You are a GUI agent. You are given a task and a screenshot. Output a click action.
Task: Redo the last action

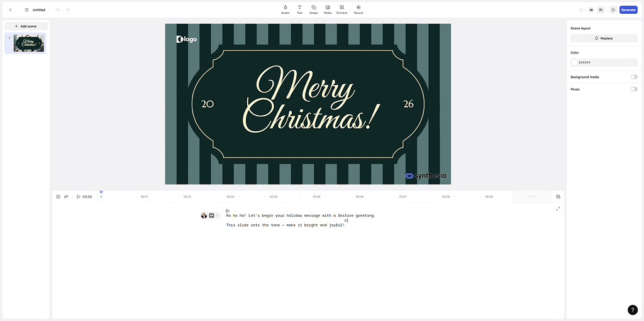click(68, 9)
